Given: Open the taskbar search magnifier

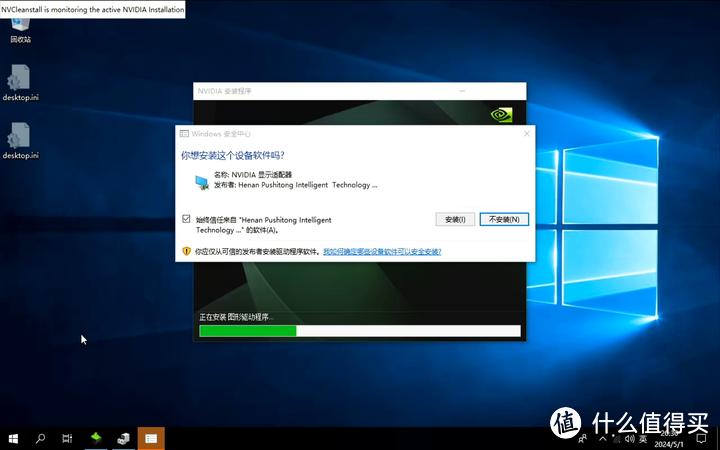Looking at the screenshot, I should pos(41,438).
